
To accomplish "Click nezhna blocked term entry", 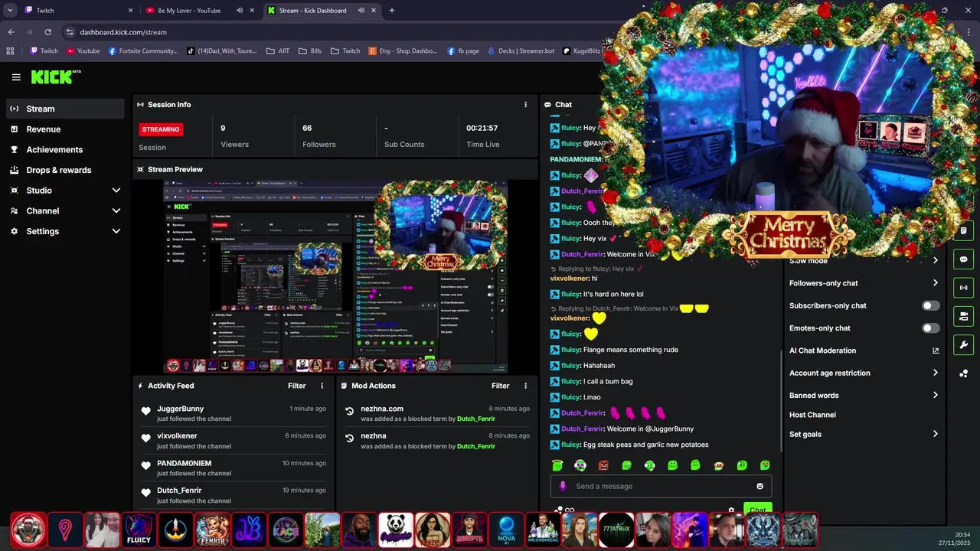I will (437, 441).
